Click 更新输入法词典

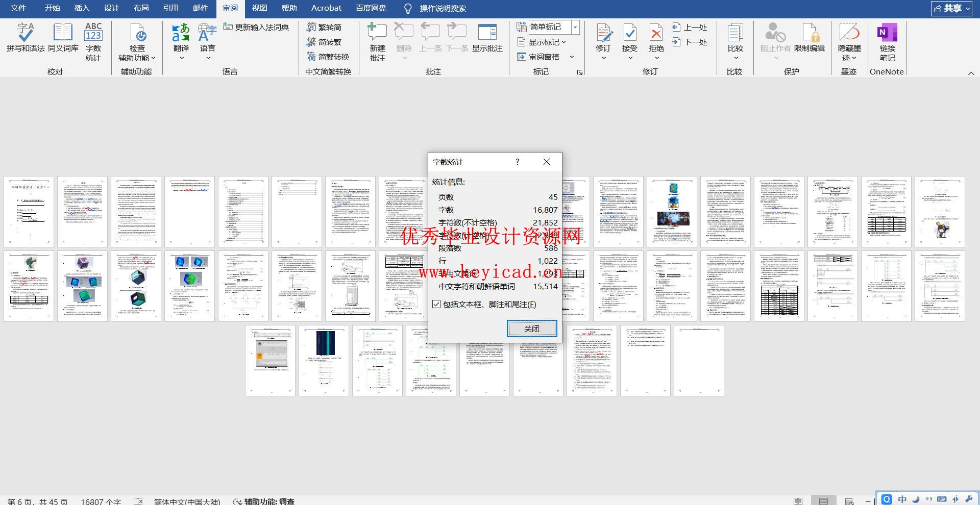click(256, 27)
